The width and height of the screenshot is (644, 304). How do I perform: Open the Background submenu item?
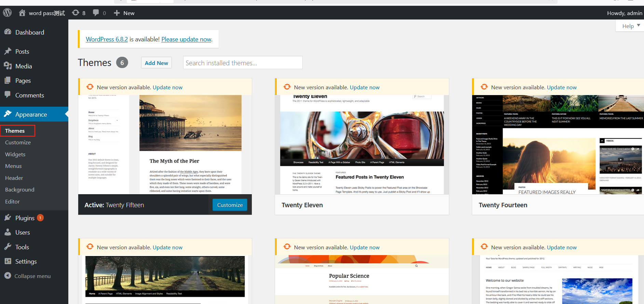(19, 189)
